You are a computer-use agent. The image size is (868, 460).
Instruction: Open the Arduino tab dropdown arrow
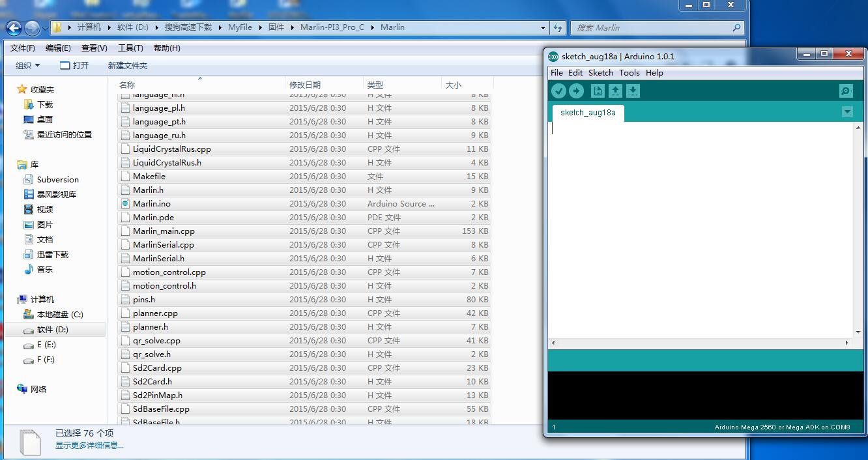click(847, 112)
